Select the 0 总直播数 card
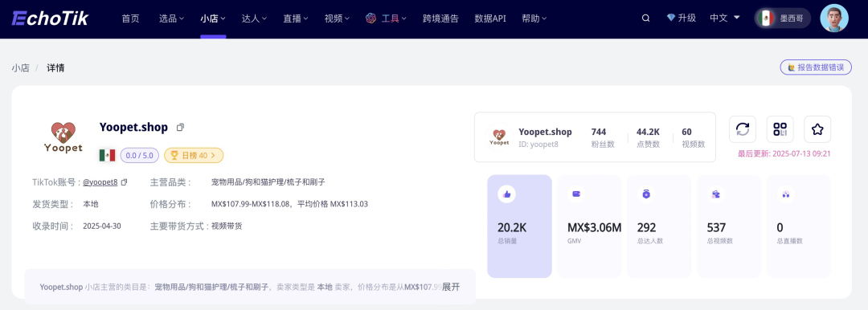 point(799,226)
